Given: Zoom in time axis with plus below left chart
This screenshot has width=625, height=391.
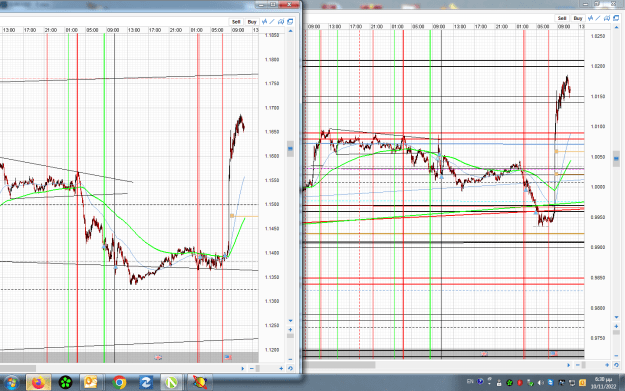Looking at the screenshot, I should (281, 369).
